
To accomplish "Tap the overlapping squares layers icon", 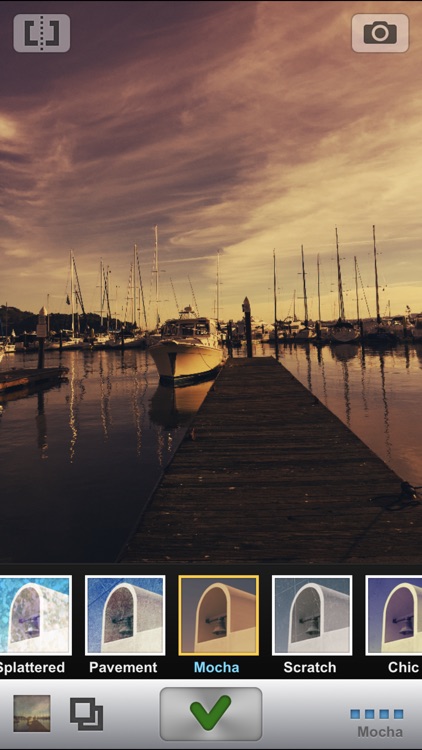I will pos(87,714).
